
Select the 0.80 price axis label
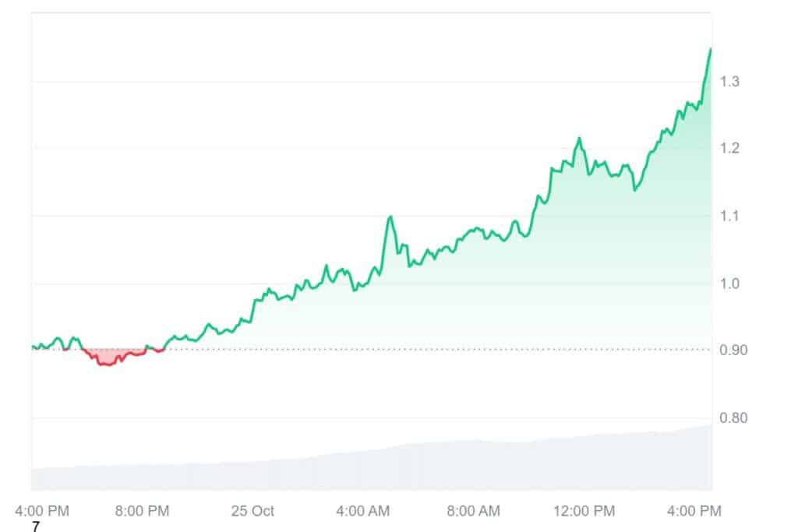(733, 418)
